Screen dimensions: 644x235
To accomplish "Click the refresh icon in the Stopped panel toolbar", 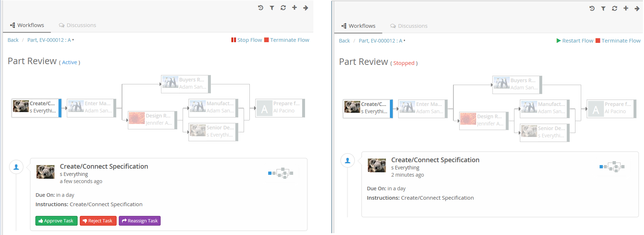I will click(x=614, y=8).
